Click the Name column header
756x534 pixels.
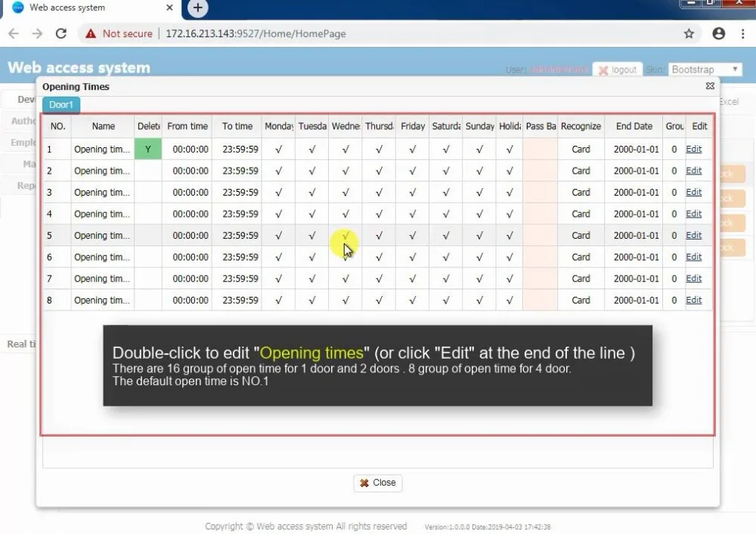click(103, 126)
